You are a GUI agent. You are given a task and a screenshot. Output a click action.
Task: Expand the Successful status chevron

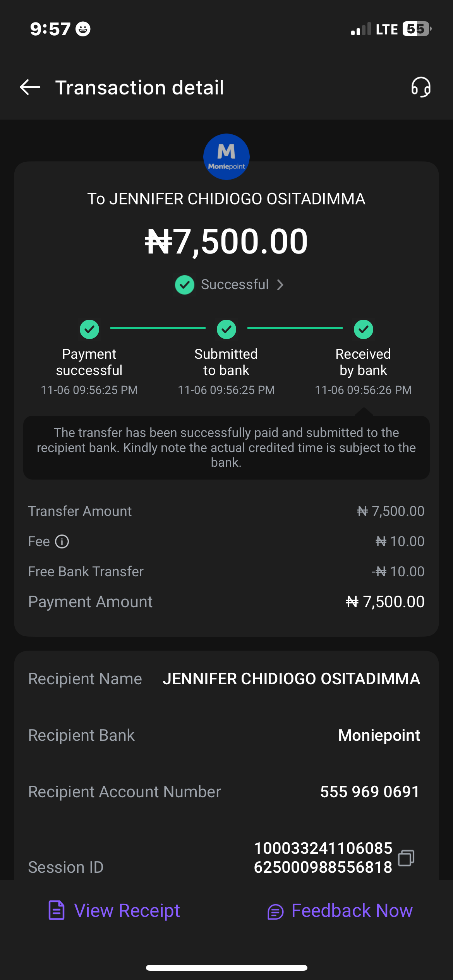[x=280, y=285]
